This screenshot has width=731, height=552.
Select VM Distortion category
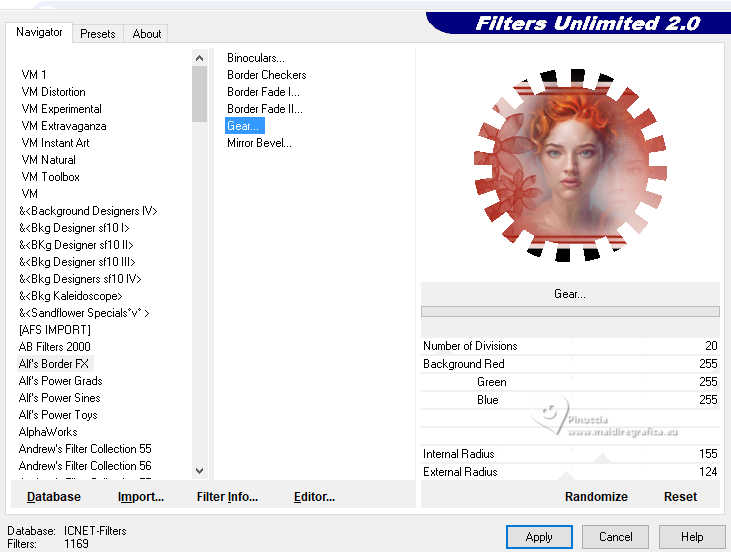pos(54,92)
